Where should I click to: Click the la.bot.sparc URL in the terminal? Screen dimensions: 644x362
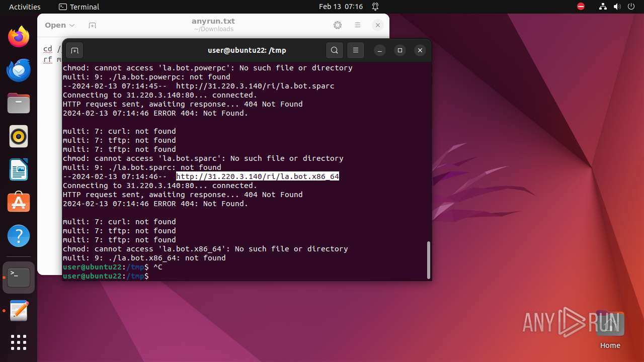coord(255,86)
